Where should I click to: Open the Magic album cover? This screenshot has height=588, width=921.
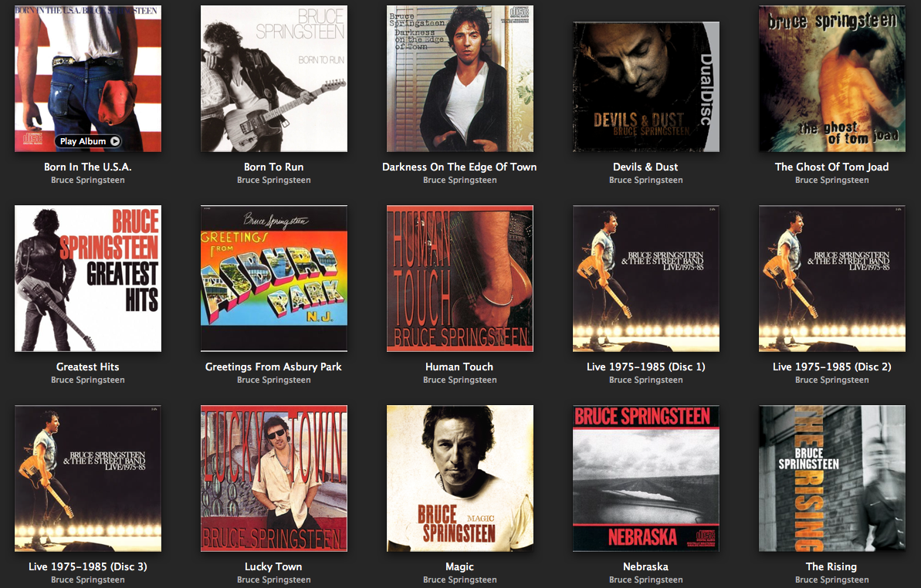tap(460, 478)
